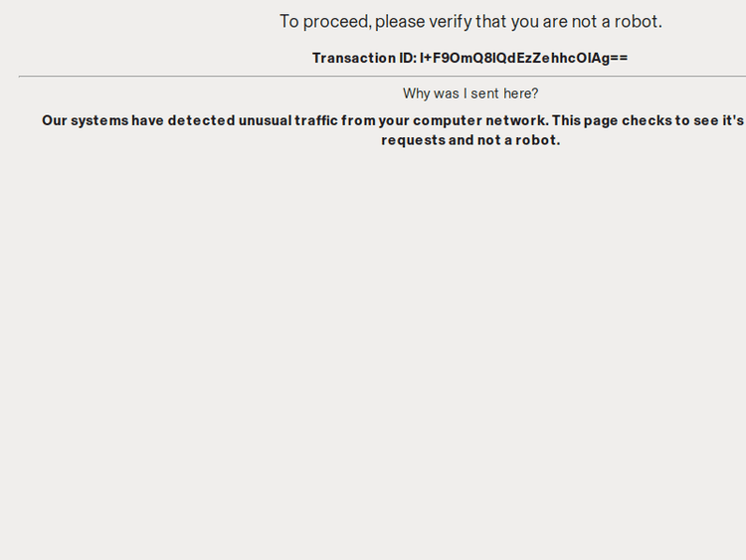Click the "Transaction ID:" label

point(364,58)
